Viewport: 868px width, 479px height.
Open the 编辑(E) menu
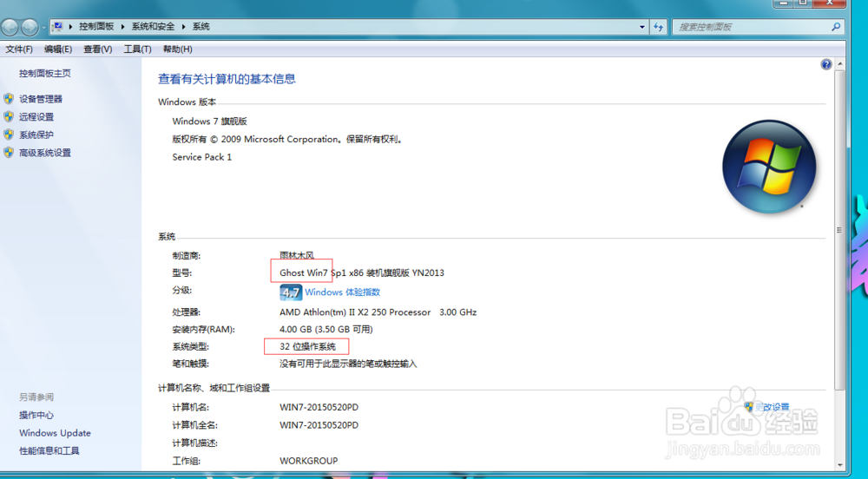(x=58, y=49)
